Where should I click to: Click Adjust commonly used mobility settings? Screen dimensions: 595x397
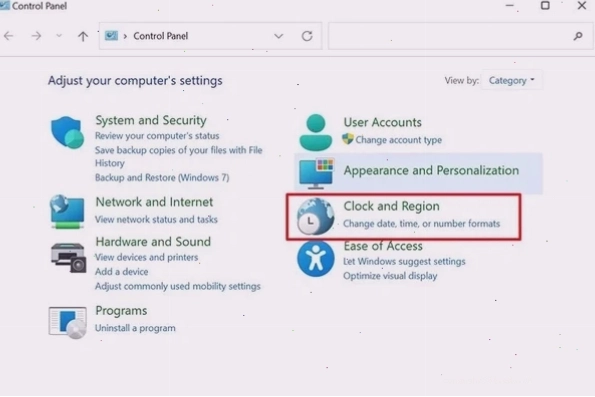178,286
